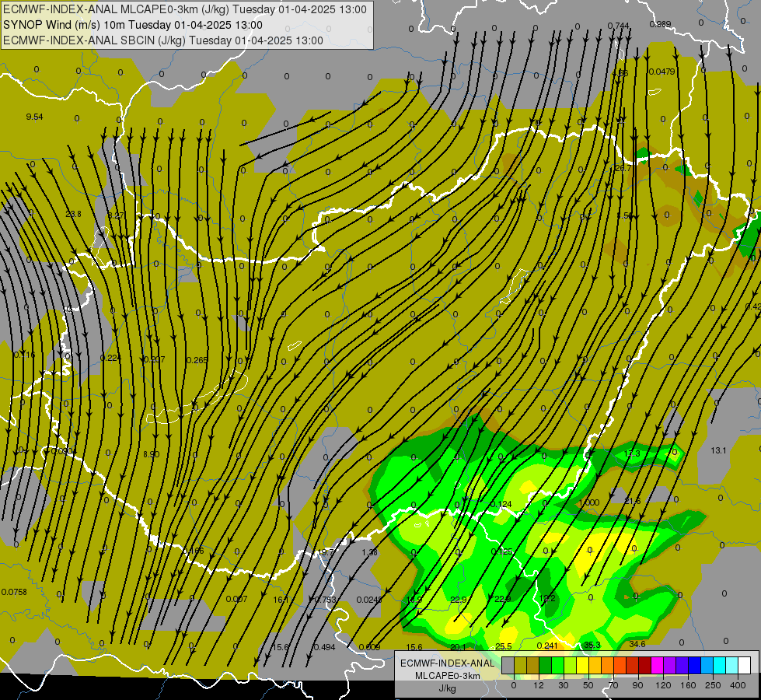Click the map value 0.224
Screen dimensions: 761x700
tap(110, 358)
